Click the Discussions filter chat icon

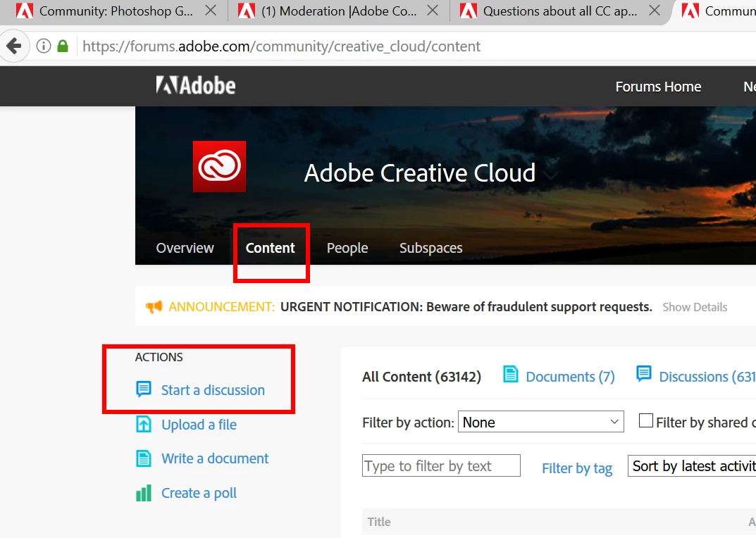coord(644,374)
